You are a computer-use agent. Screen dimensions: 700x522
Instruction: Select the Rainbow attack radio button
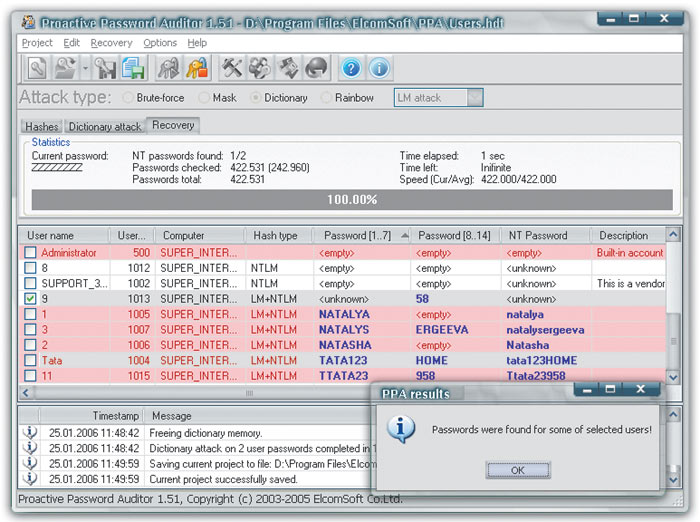click(326, 97)
